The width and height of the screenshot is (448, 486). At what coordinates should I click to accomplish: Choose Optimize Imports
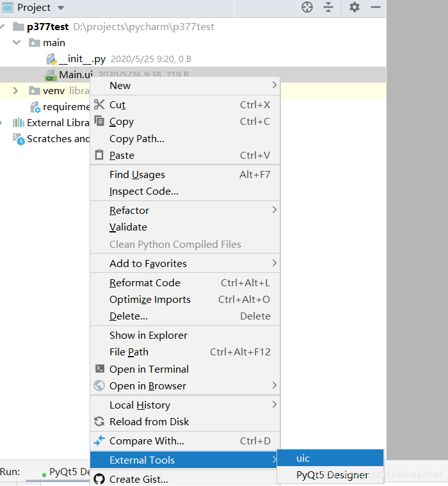click(x=185, y=300)
